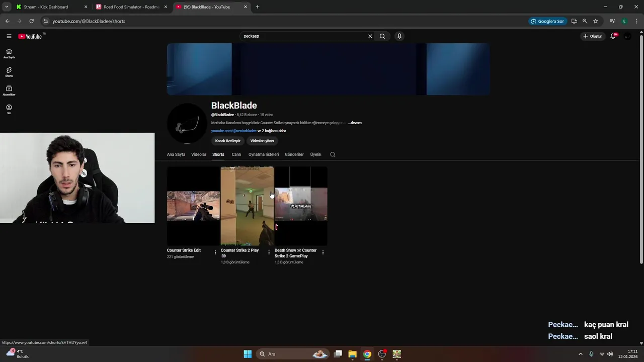Viewport: 644px width, 362px height.
Task: Open the Death Show short thumbnail
Action: [301, 206]
